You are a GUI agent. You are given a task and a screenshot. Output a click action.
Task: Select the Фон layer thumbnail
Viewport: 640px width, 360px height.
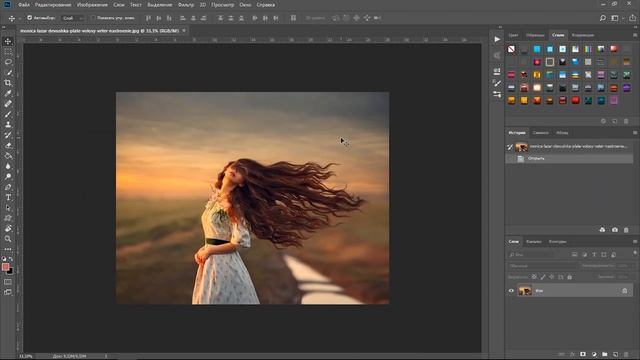point(525,291)
